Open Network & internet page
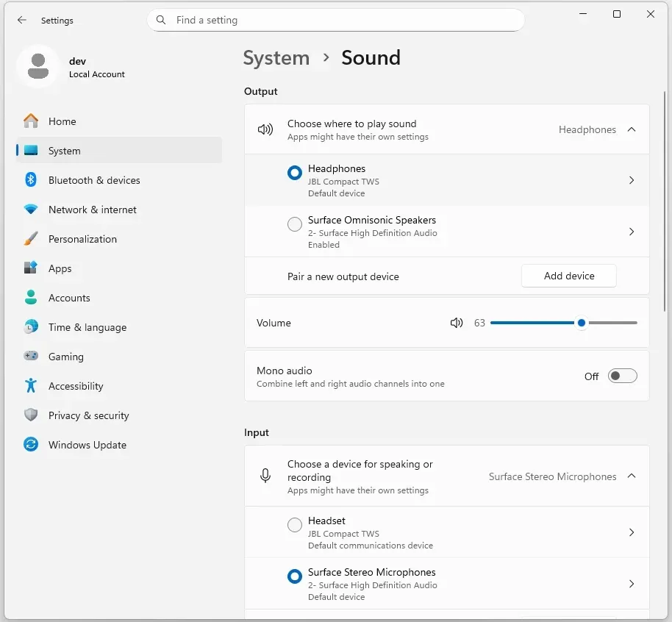The image size is (672, 622). coord(119,210)
